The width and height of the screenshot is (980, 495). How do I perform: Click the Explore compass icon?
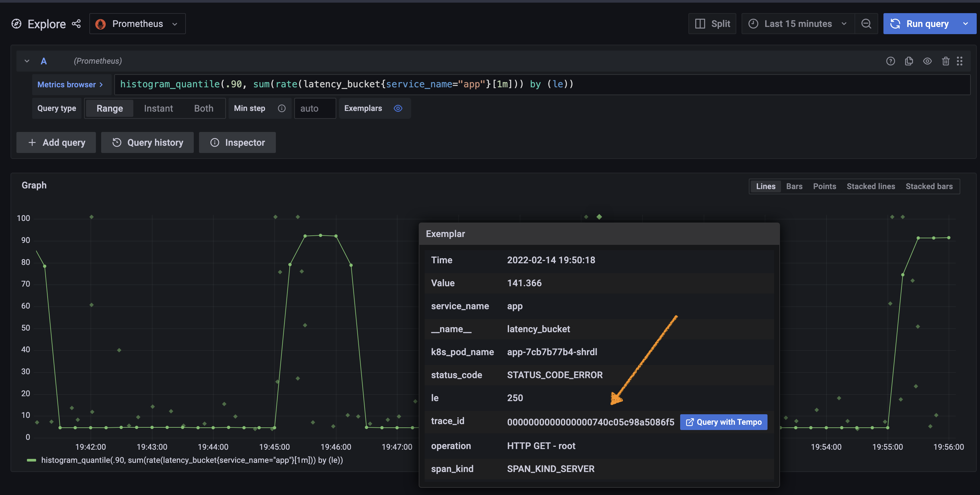[16, 24]
